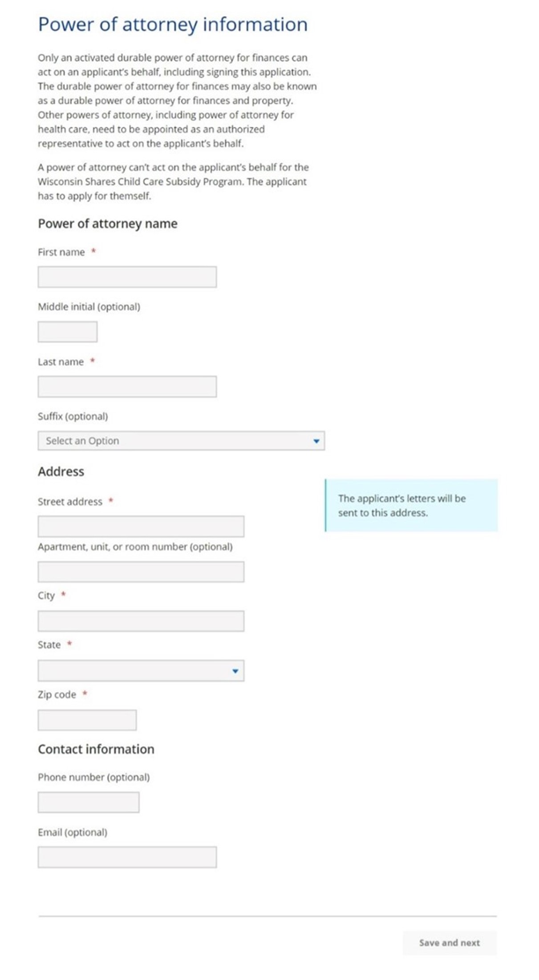The width and height of the screenshot is (539, 980).
Task: Click the Suffix dropdown arrow icon
Action: click(x=316, y=441)
